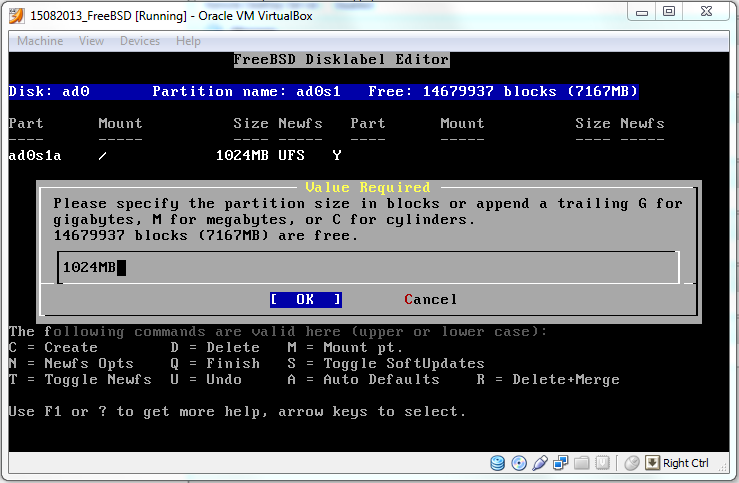Open the View menu
Viewport: 739px width, 483px height.
(x=91, y=41)
